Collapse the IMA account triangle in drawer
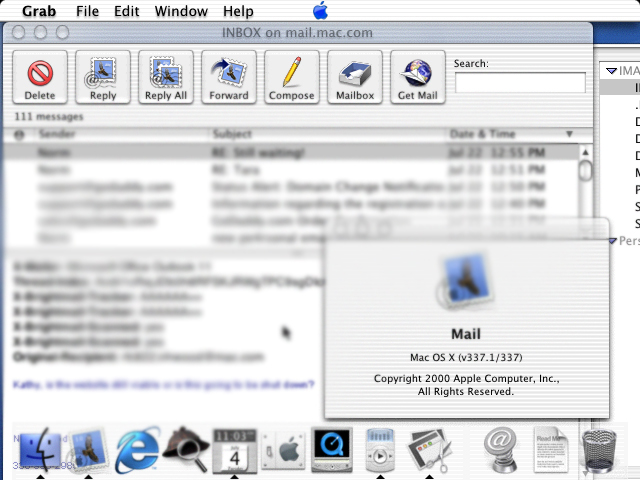 [x=611, y=71]
